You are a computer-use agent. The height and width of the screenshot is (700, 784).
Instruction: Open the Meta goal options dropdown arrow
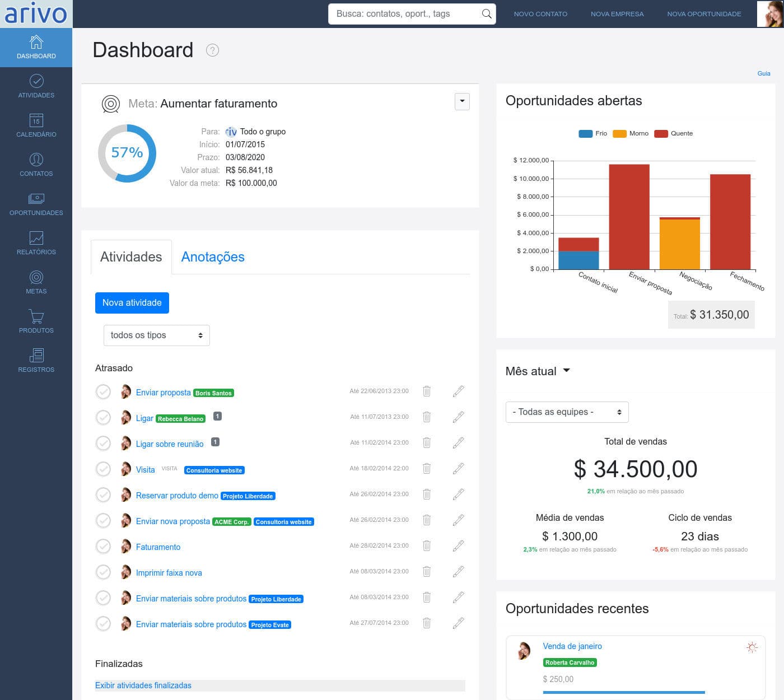click(x=462, y=101)
